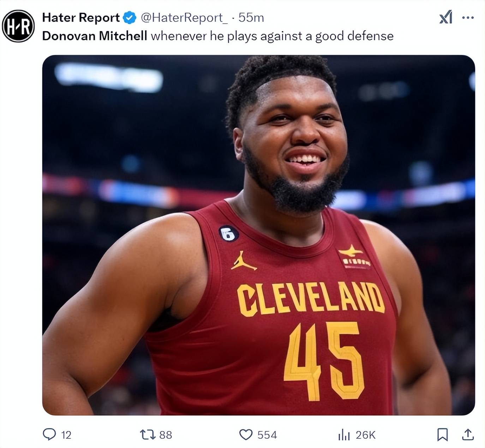Viewport: 485px width, 448px height.
Task: Click the Hater Report display name
Action: click(81, 17)
